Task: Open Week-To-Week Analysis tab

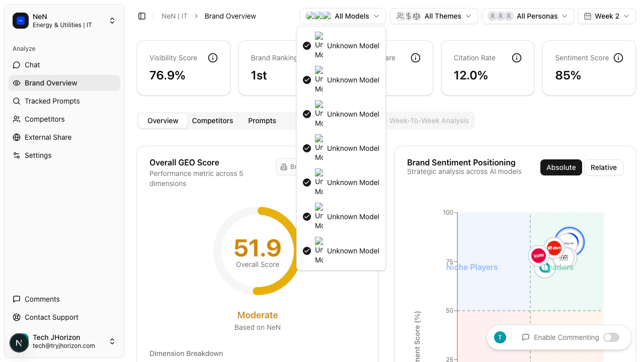Action: [429, 121]
